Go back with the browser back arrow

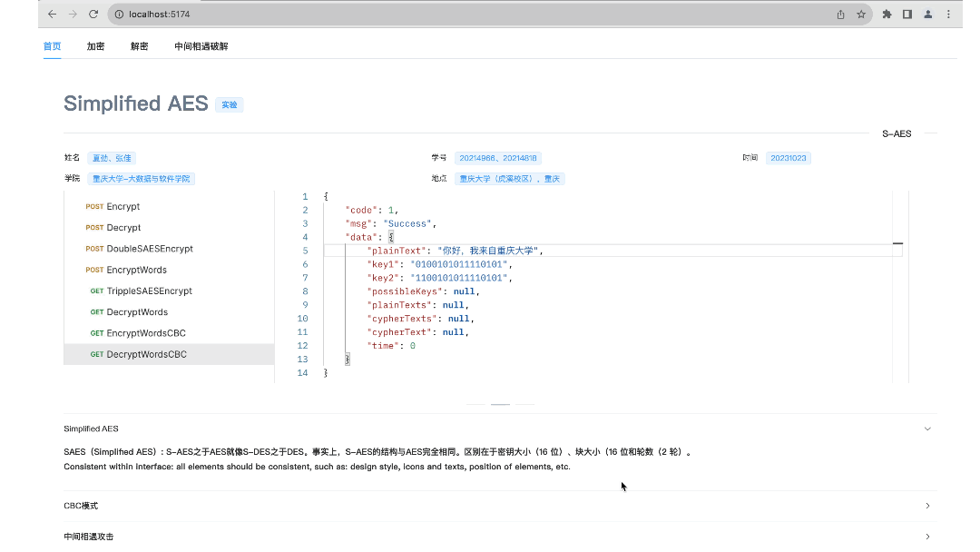(52, 14)
